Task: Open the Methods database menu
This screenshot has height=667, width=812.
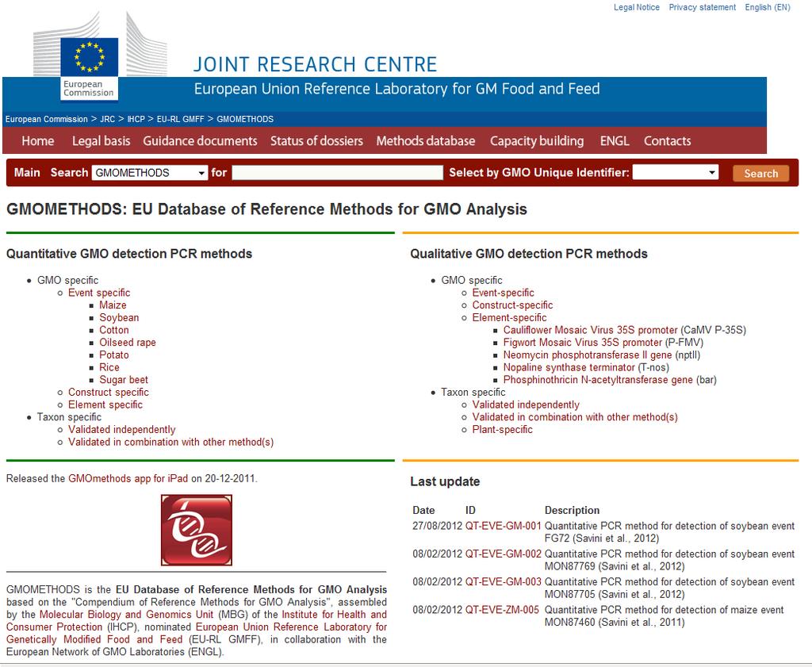Action: [x=426, y=141]
